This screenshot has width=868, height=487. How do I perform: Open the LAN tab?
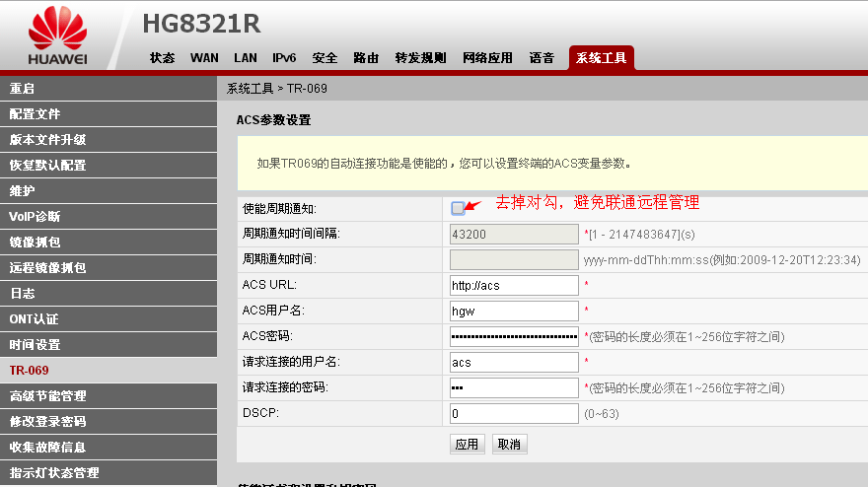(246, 58)
